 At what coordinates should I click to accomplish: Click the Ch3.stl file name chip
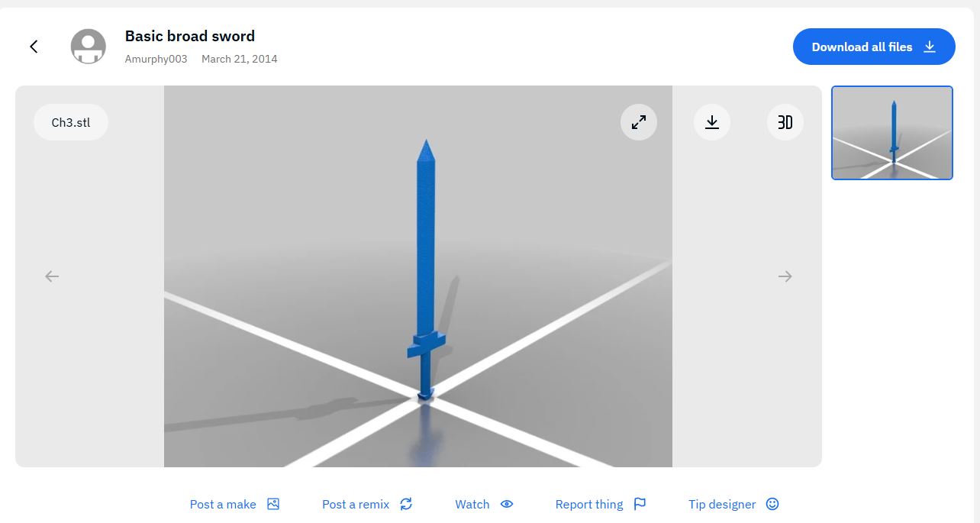pyautogui.click(x=71, y=122)
